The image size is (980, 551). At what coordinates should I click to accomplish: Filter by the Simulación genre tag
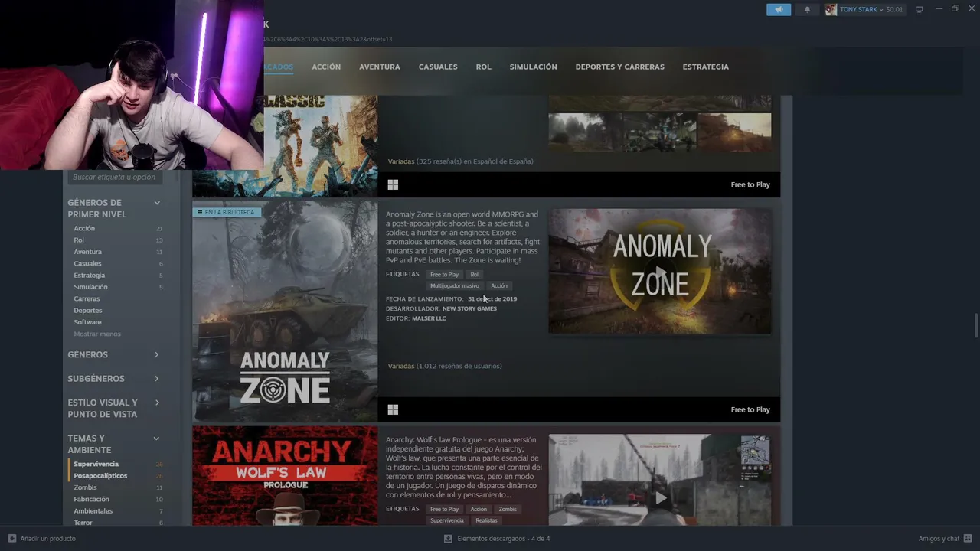click(x=90, y=287)
